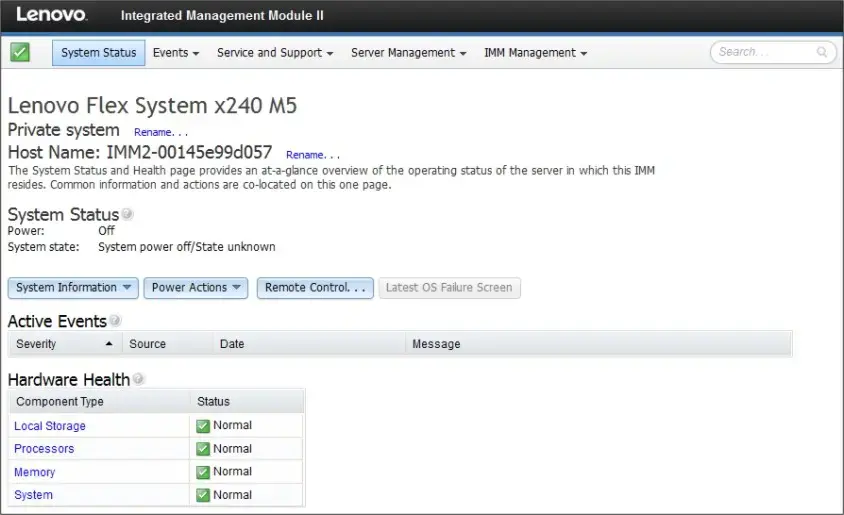Open the IMM Management menu
Image resolution: width=844 pixels, height=515 pixels.
[535, 53]
